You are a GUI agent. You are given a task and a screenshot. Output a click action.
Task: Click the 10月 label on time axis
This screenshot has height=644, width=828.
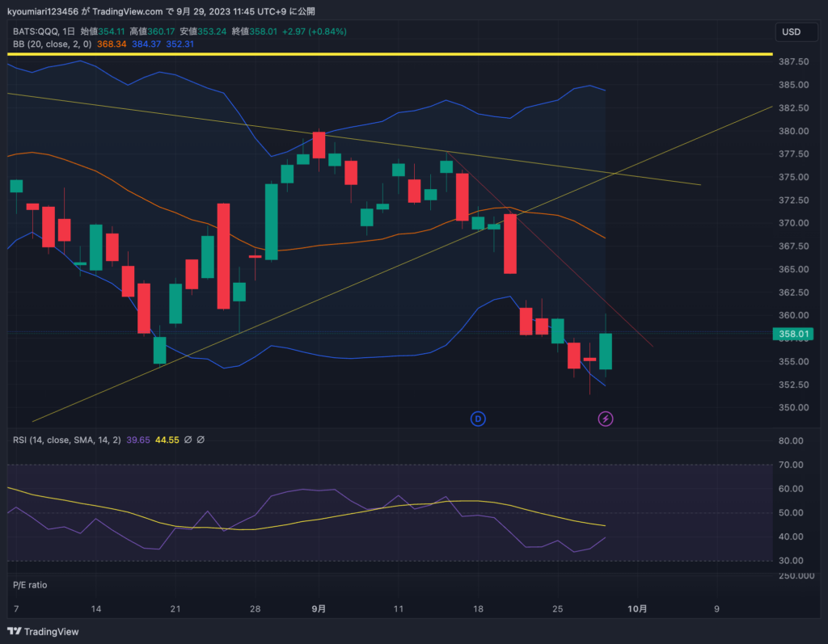pos(637,608)
